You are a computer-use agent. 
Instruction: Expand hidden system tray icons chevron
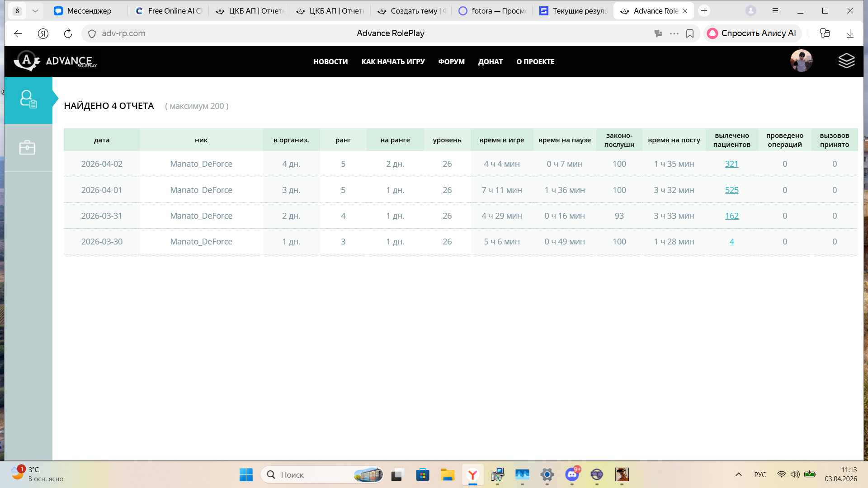(739, 474)
